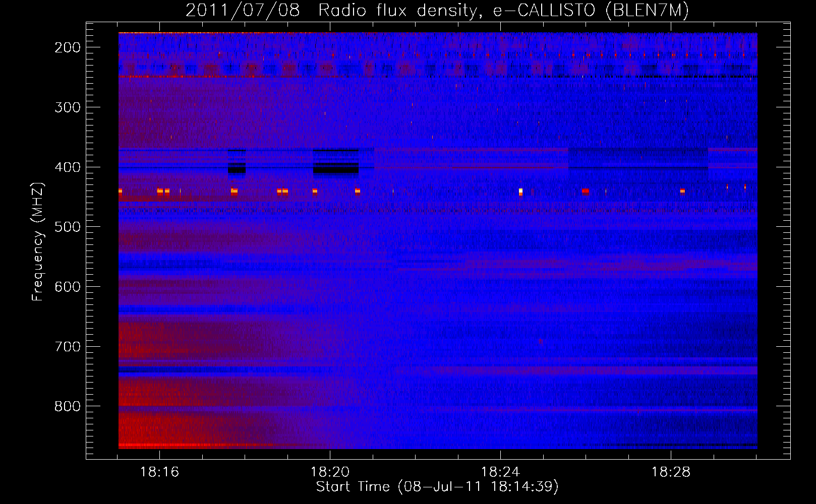Click the bright white-yellow burst near 18:24:30
816x504 pixels.
pos(520,192)
